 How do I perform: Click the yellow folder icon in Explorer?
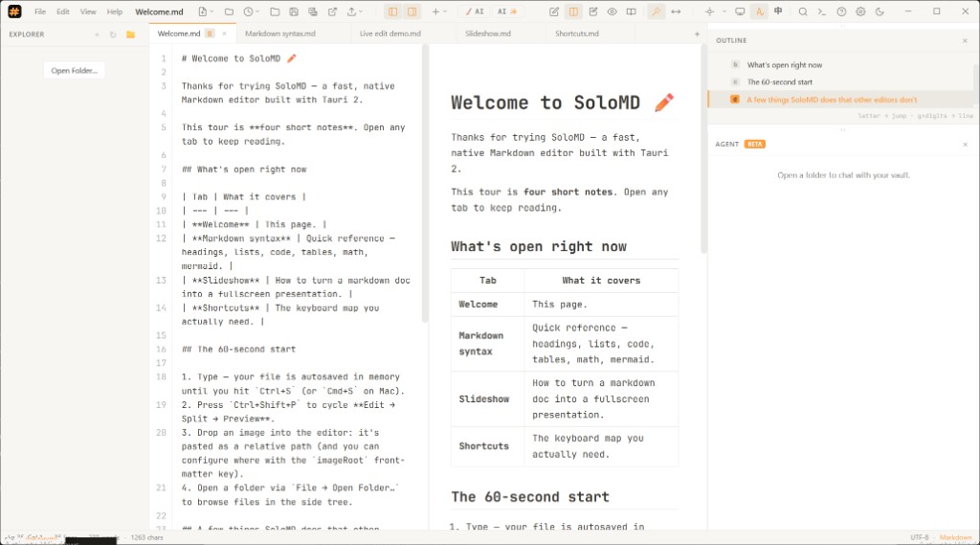click(x=130, y=34)
